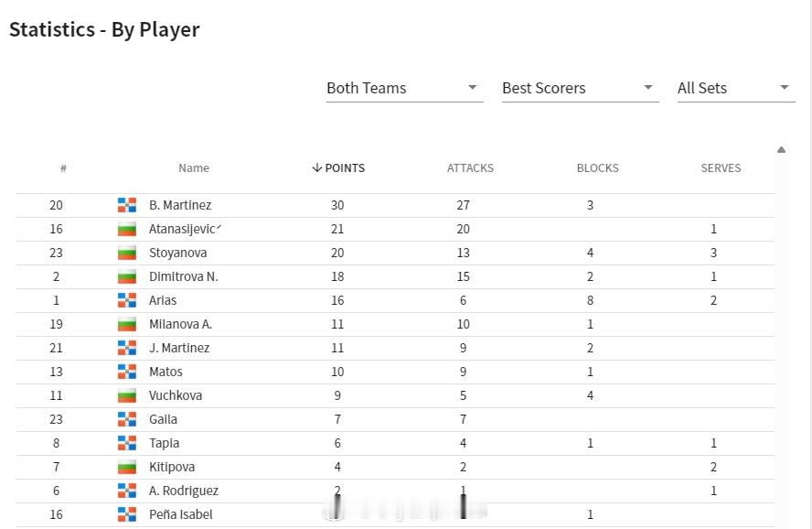Click the flag icon next to Vuchkova
This screenshot has height=529, width=812.
pos(127,396)
